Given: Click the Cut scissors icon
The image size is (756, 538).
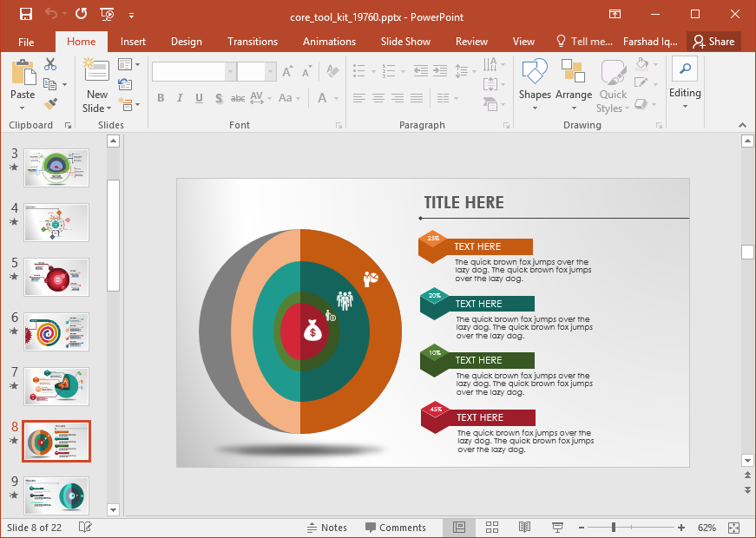Looking at the screenshot, I should pos(50,64).
